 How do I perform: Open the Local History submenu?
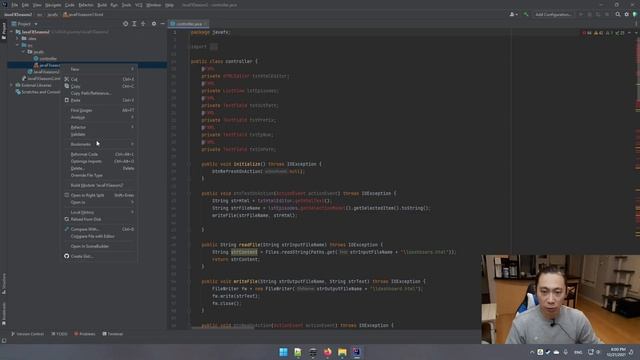point(100,212)
